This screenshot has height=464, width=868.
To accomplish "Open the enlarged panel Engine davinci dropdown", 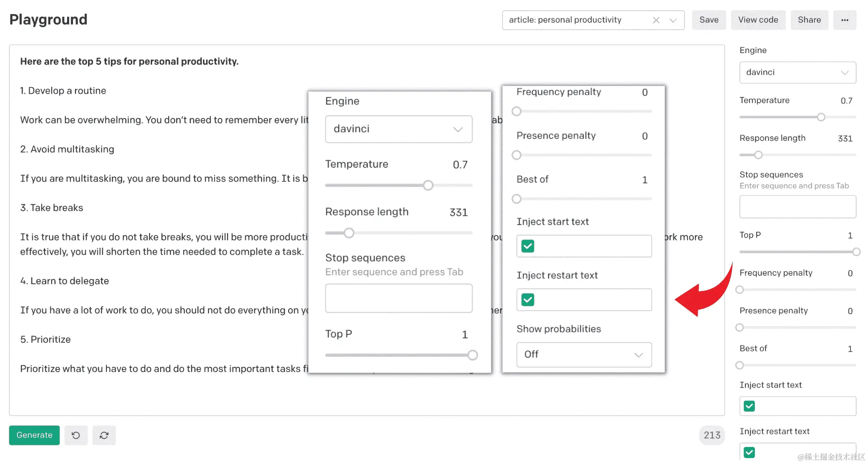I will 399,129.
